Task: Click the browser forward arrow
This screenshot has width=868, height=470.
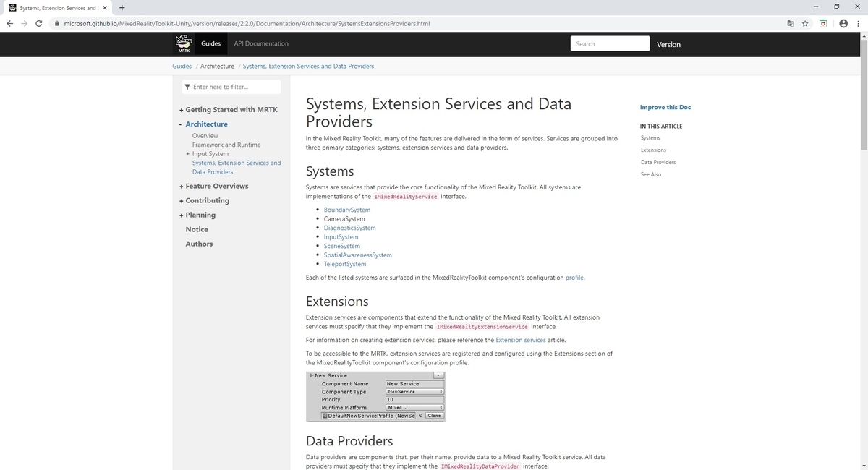Action: click(24, 23)
